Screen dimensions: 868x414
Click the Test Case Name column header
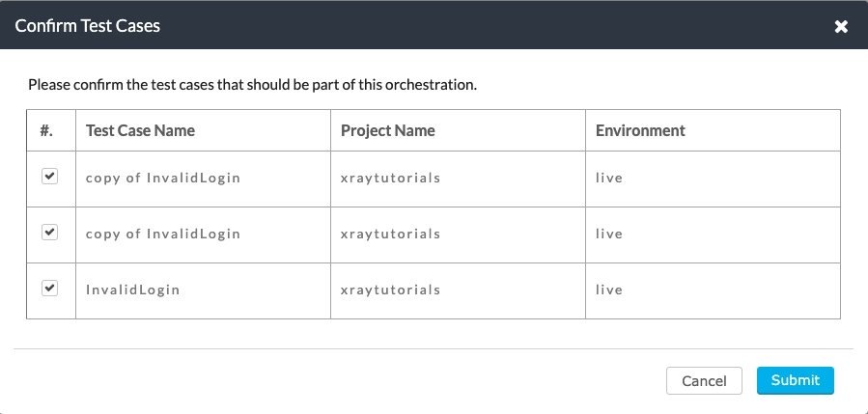coord(141,130)
